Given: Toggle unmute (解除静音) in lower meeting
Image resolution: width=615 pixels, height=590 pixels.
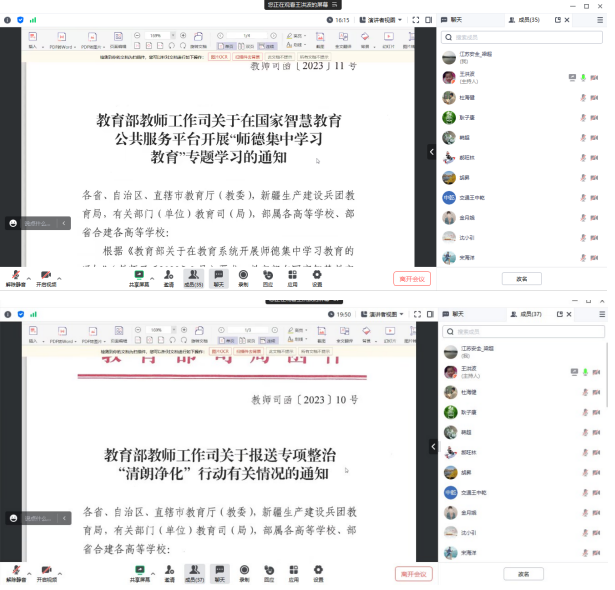Looking at the screenshot, I should [14, 572].
